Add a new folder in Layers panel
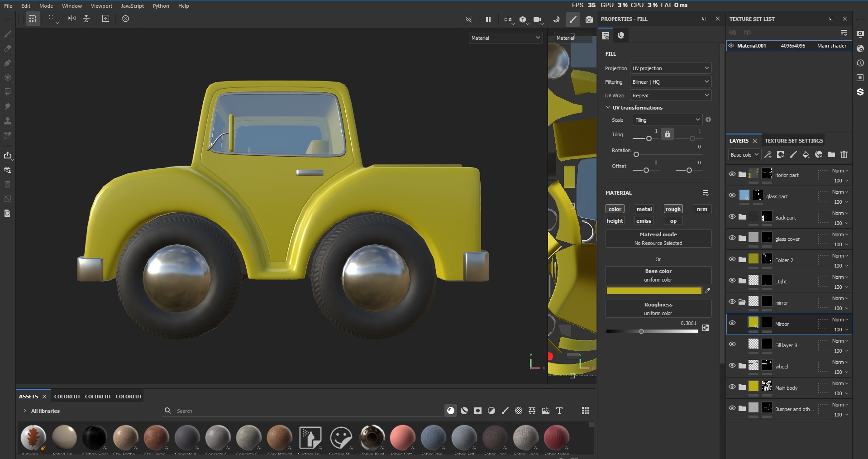Image resolution: width=868 pixels, height=459 pixels. pyautogui.click(x=831, y=155)
